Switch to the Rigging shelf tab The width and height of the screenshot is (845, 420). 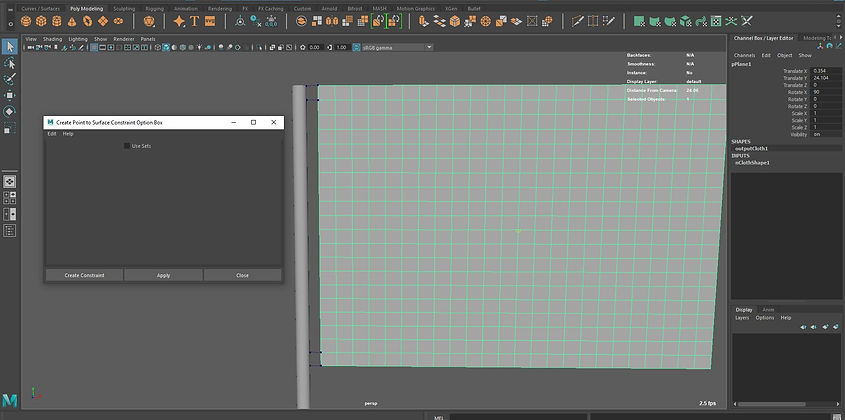[x=154, y=9]
